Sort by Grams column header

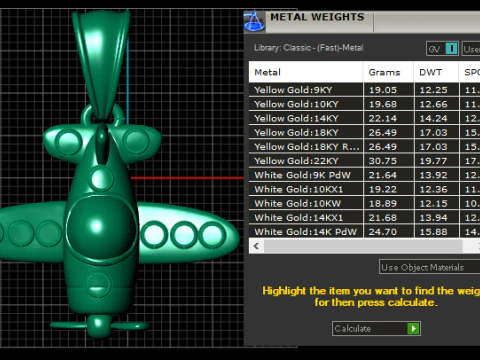388,72
